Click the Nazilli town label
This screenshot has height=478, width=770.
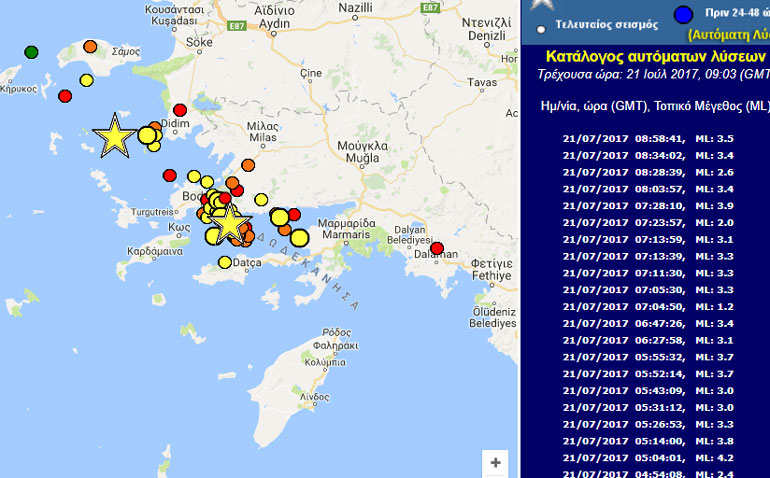[x=356, y=8]
